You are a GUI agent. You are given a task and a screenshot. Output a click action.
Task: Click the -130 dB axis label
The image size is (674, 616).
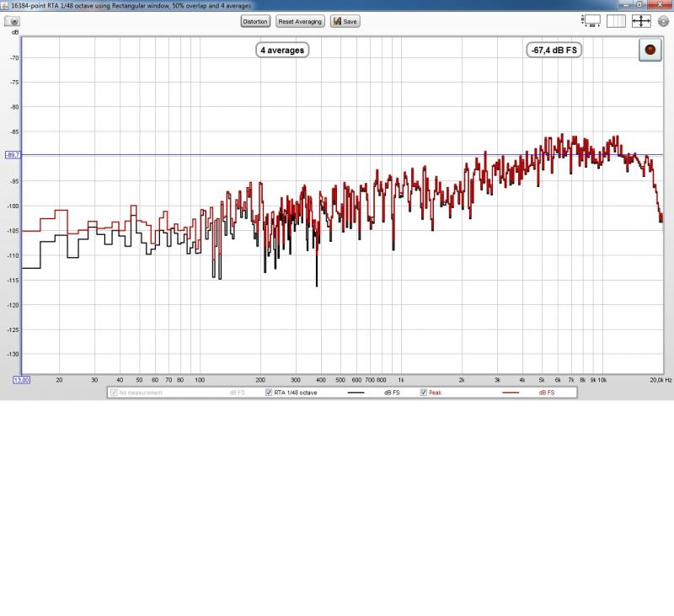tap(13, 354)
